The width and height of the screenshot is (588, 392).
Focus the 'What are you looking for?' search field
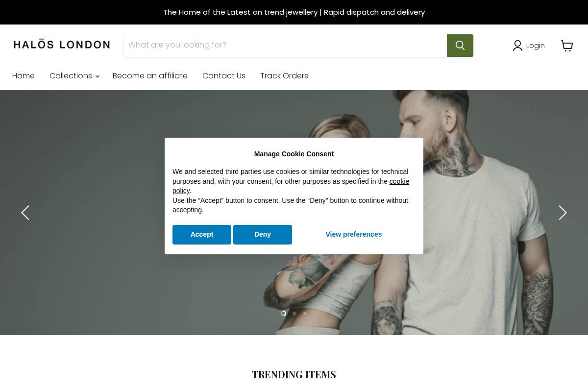(x=285, y=46)
